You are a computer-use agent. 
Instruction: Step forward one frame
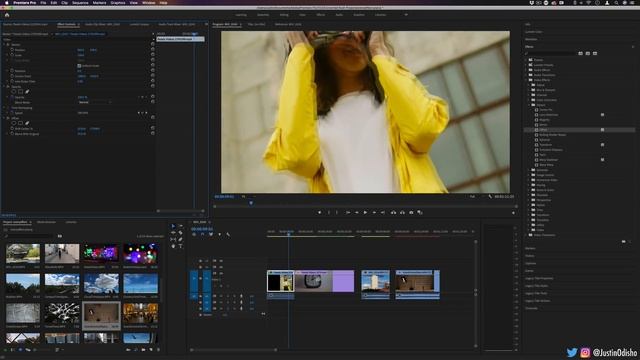tap(374, 212)
